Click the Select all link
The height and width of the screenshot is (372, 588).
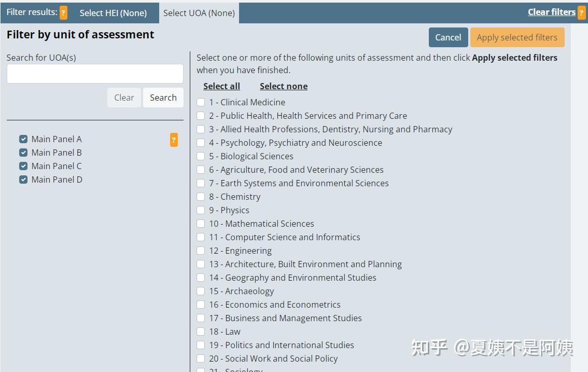tap(221, 86)
